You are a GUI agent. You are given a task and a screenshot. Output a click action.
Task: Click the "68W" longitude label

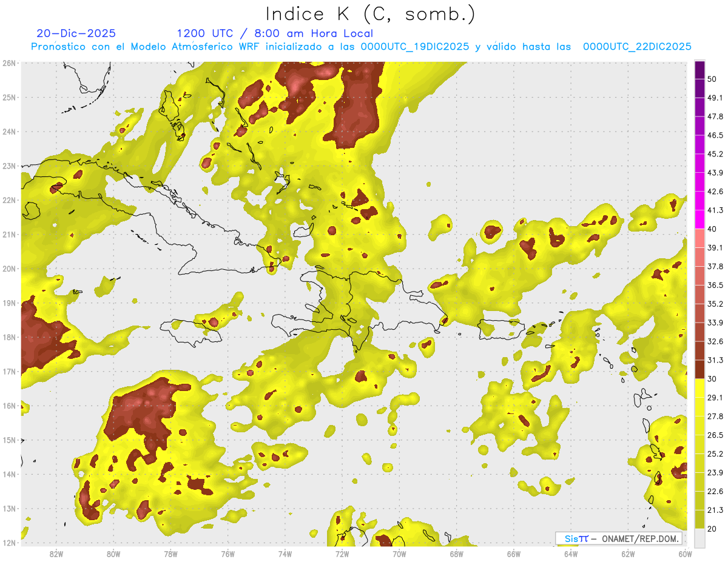click(456, 554)
